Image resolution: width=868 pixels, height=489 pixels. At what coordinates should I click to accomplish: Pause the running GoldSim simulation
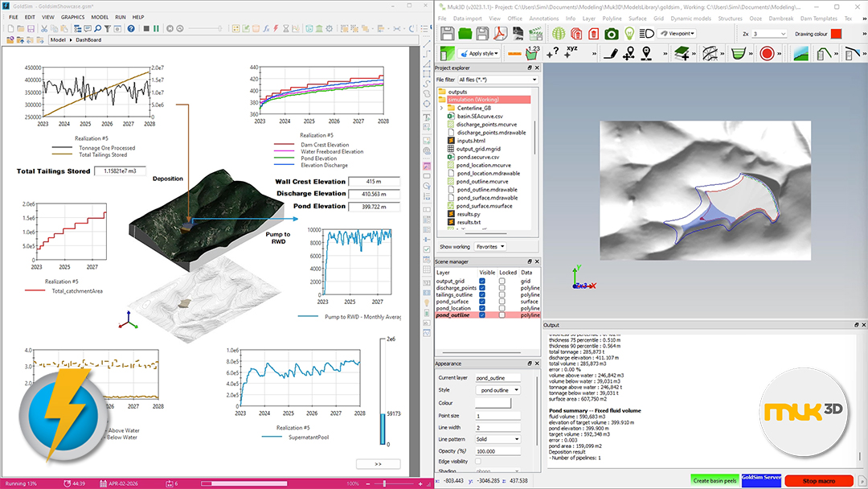[158, 27]
